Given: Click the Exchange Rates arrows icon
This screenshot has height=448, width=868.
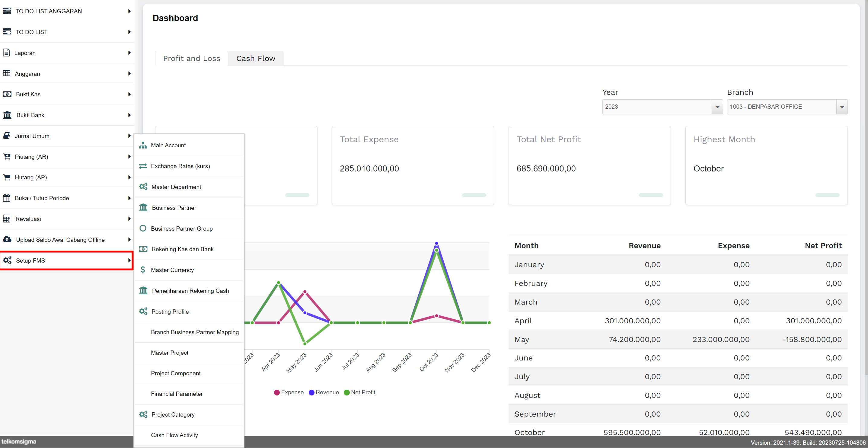Looking at the screenshot, I should (143, 166).
